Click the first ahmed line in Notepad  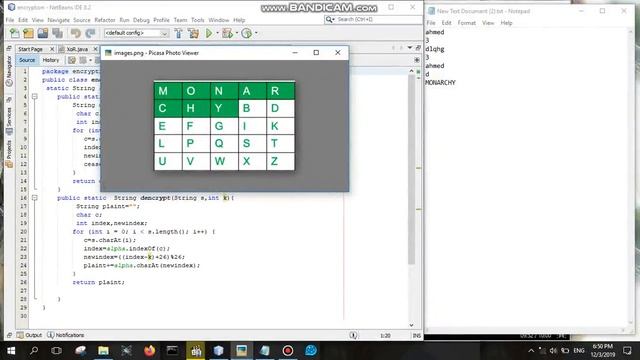pyautogui.click(x=435, y=32)
